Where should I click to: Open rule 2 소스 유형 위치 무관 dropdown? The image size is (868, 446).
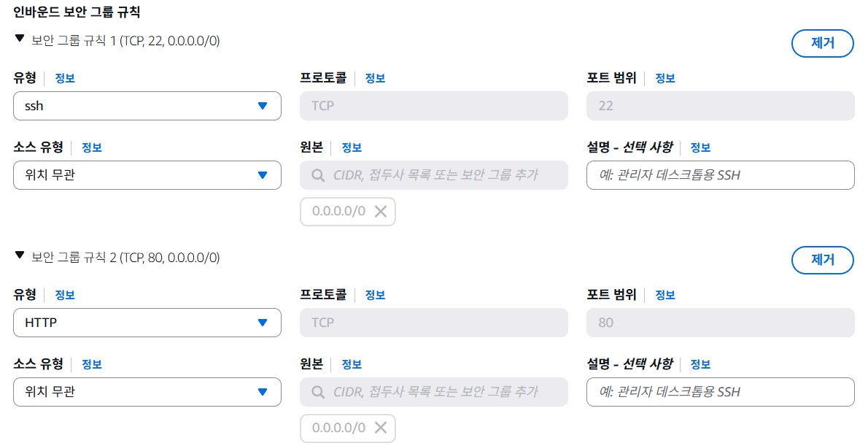click(x=147, y=392)
